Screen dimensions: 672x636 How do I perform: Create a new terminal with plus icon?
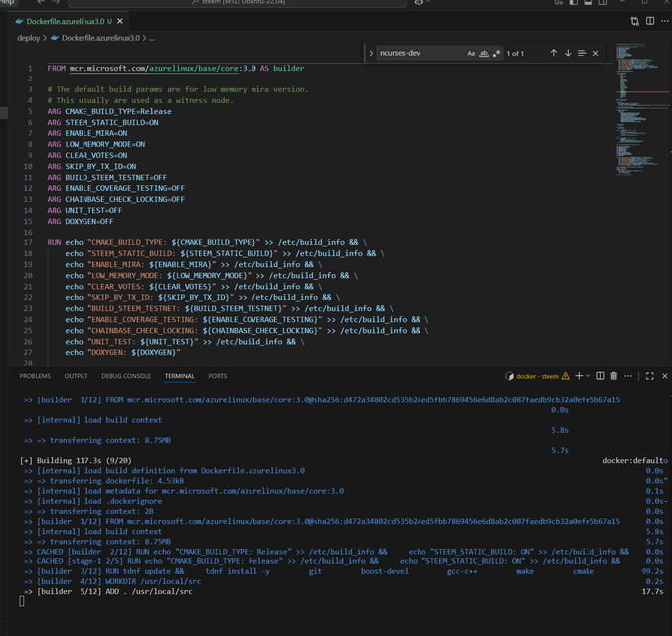[x=579, y=376]
